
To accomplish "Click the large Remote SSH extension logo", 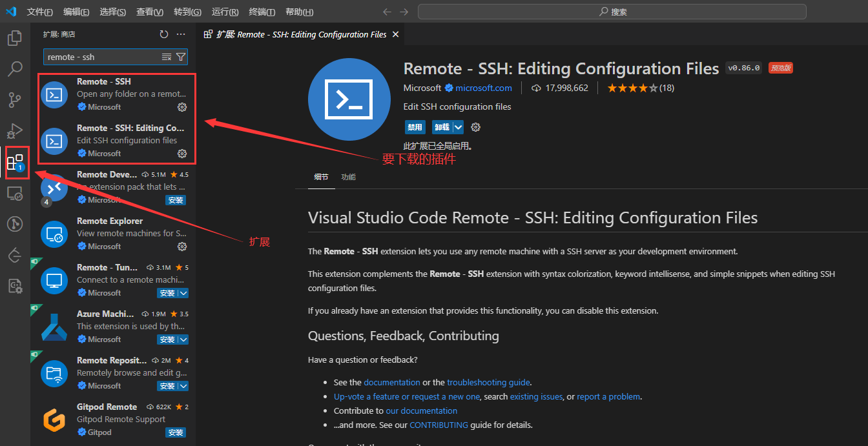I will 349,99.
